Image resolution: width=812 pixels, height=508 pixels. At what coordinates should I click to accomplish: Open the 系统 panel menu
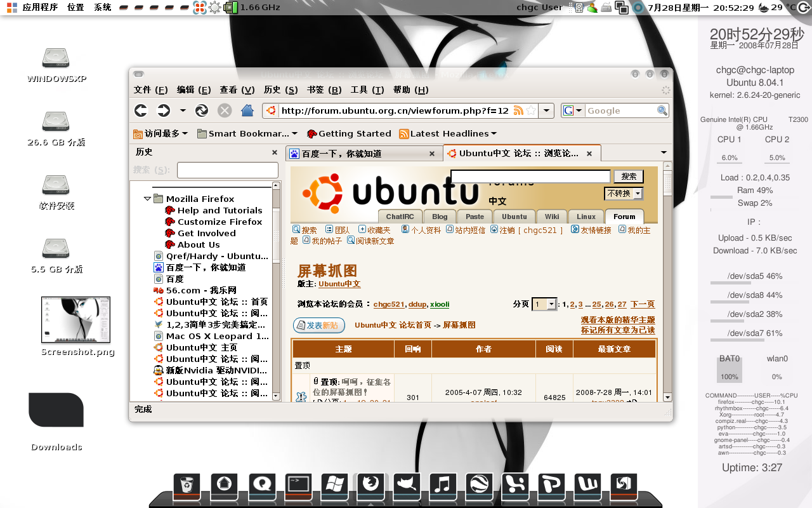click(x=103, y=8)
